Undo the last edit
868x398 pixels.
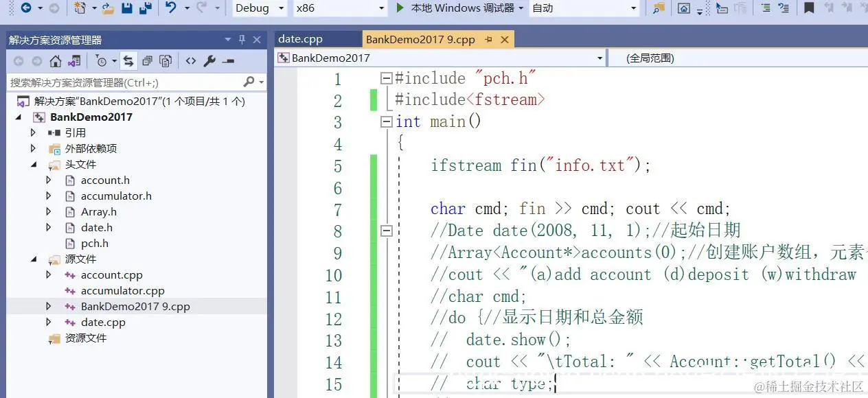coord(171,8)
